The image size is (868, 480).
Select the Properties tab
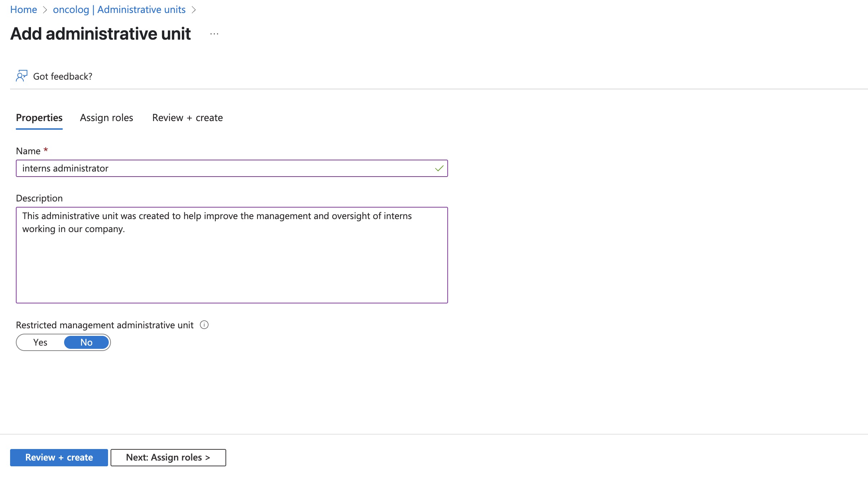pos(39,118)
